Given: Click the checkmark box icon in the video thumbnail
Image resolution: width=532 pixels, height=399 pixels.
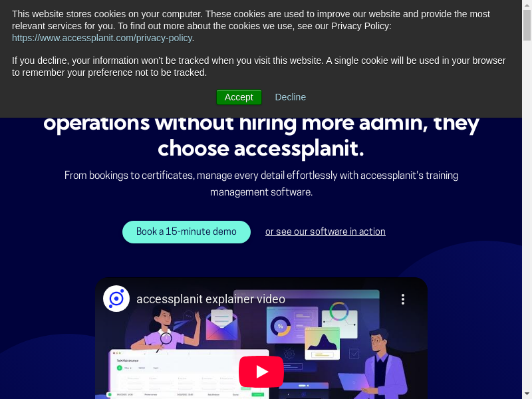Looking at the screenshot, I should pyautogui.click(x=354, y=354).
